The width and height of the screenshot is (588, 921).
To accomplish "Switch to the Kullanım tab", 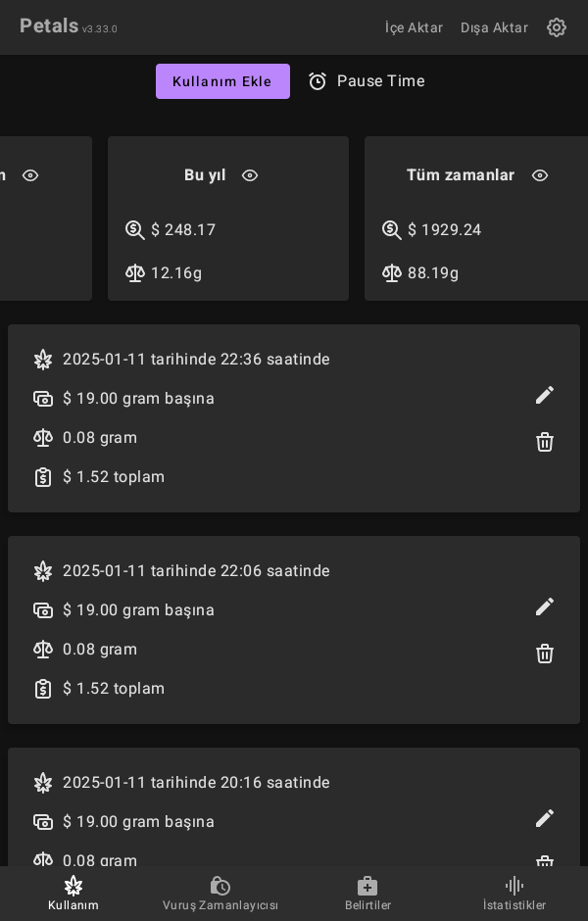I will point(73,893).
